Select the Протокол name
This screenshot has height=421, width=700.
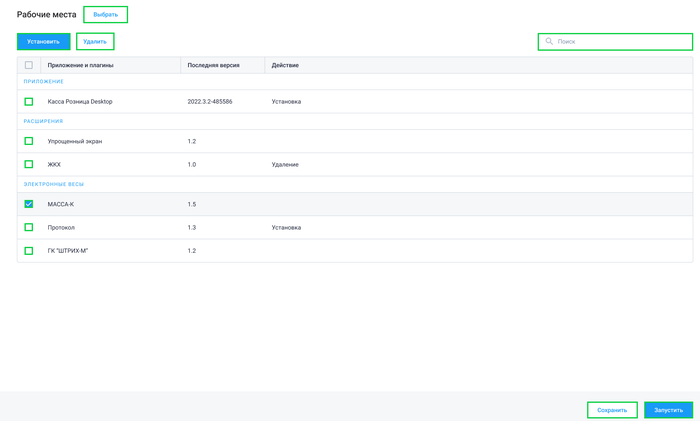61,228
